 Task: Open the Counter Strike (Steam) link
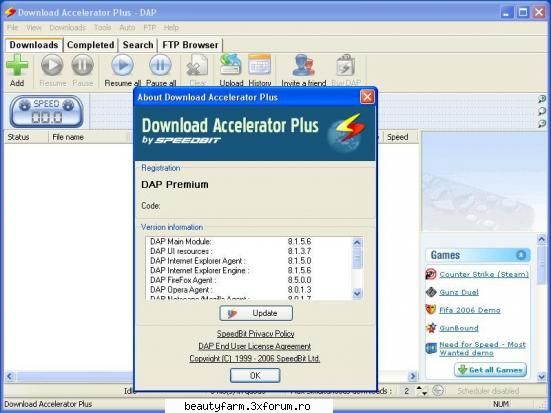pos(484,275)
